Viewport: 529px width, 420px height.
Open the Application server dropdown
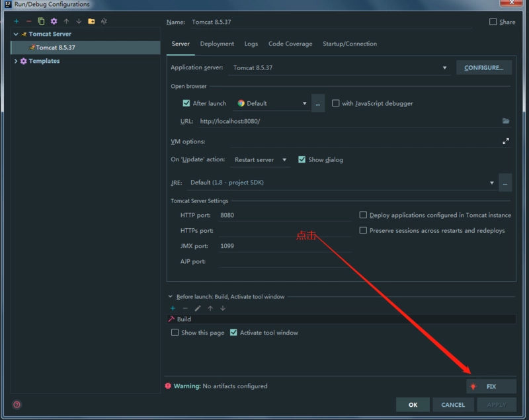click(x=445, y=67)
